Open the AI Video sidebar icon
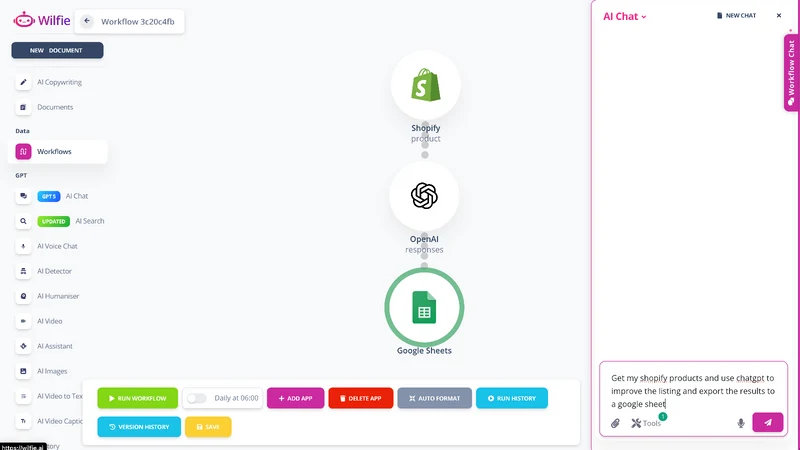800x450 pixels. click(23, 321)
